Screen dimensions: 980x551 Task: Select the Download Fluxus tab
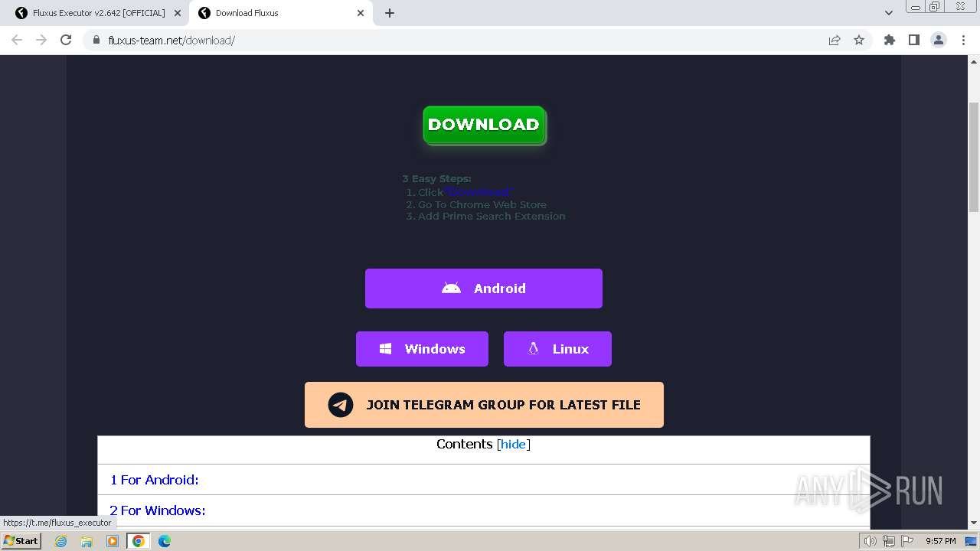coord(281,13)
